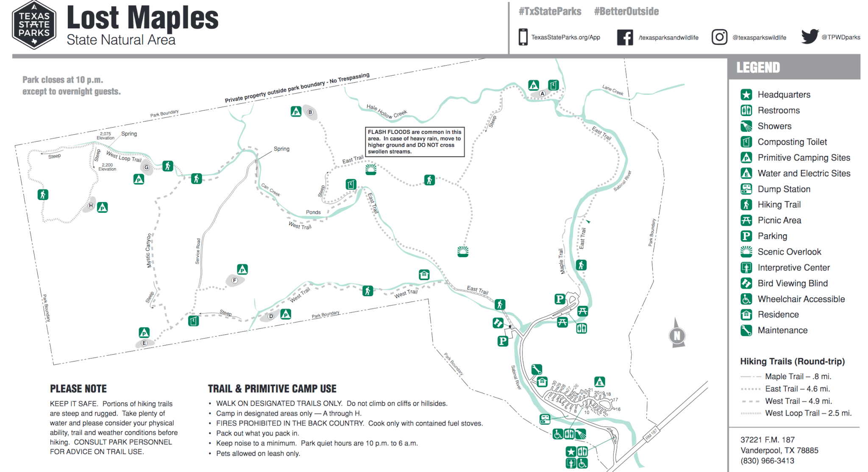This screenshot has width=868, height=472.
Task: Click 'Park closes at 10 p.m.' notice
Action: [x=63, y=80]
